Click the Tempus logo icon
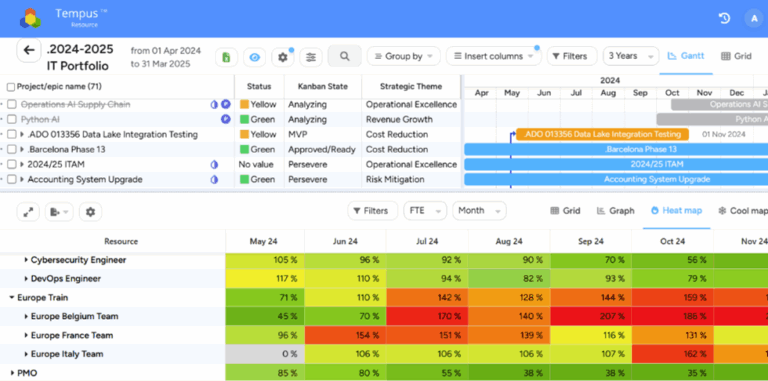This screenshot has height=381, width=768. coord(30,18)
